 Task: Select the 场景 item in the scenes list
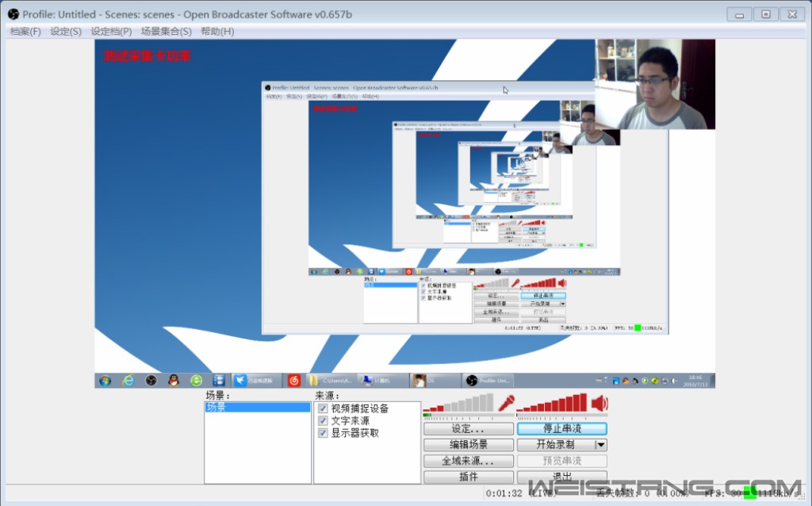[x=257, y=408]
